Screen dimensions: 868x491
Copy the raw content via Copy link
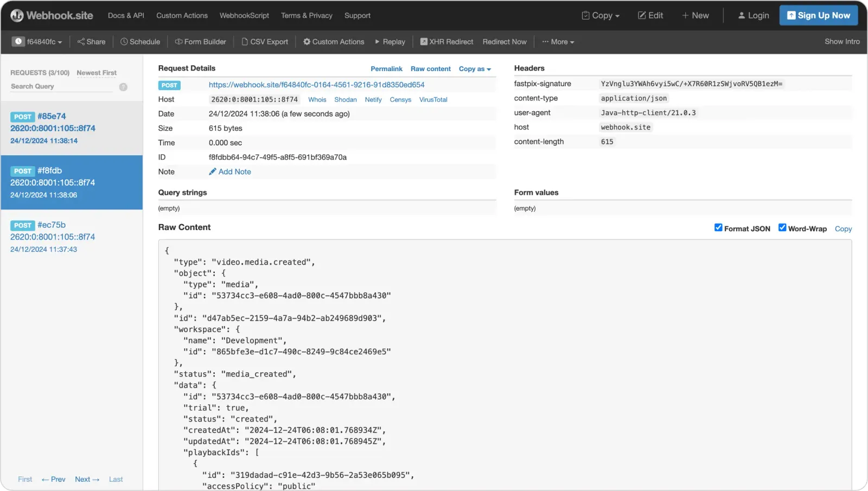[x=843, y=229]
